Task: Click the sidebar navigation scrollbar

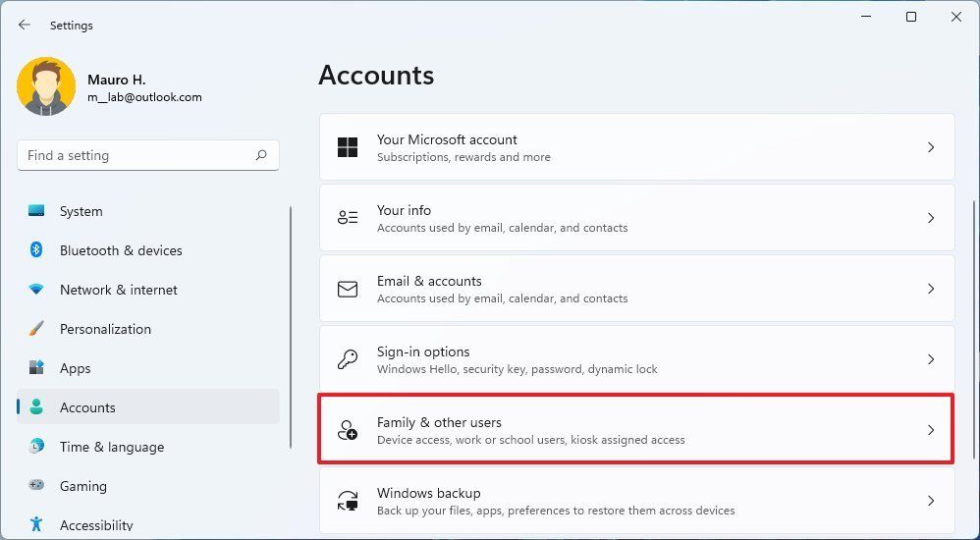Action: (x=291, y=327)
